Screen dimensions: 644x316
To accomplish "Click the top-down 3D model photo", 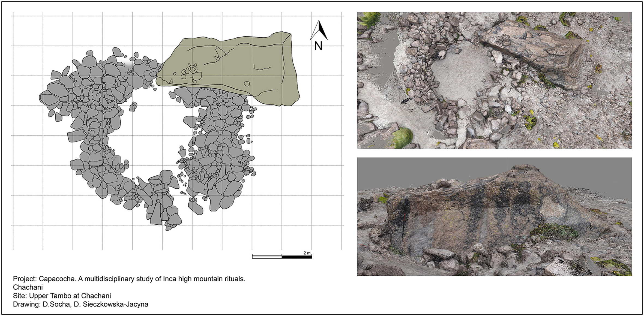I will point(494,80).
